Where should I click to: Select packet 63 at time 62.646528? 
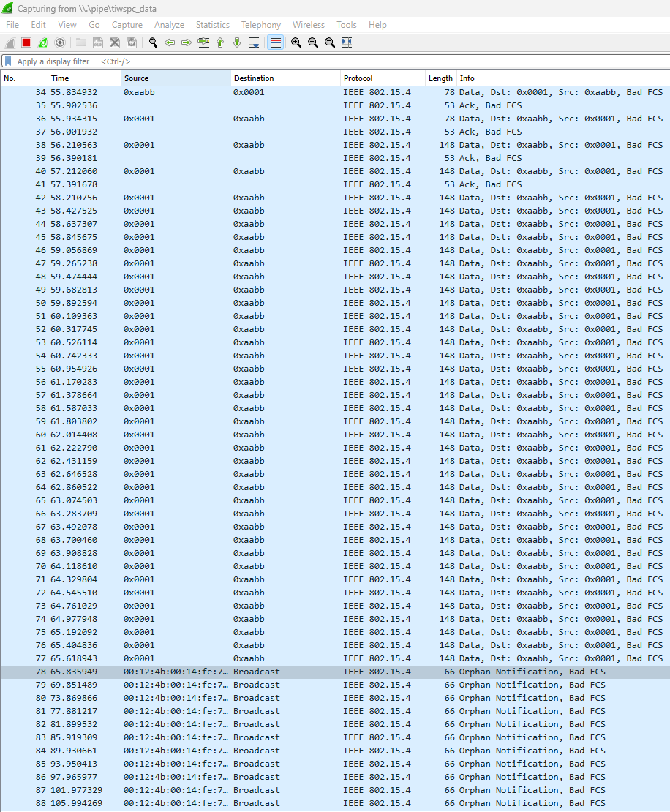click(335, 474)
